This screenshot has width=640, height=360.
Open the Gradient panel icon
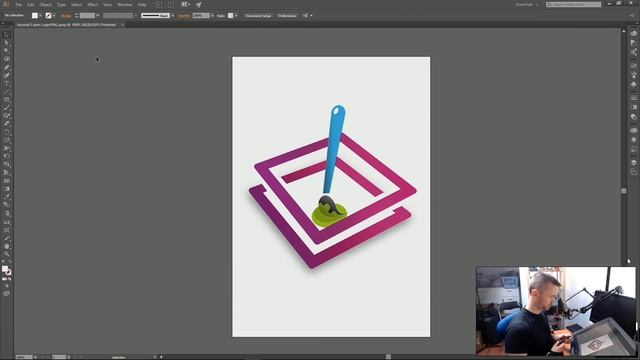[x=633, y=107]
